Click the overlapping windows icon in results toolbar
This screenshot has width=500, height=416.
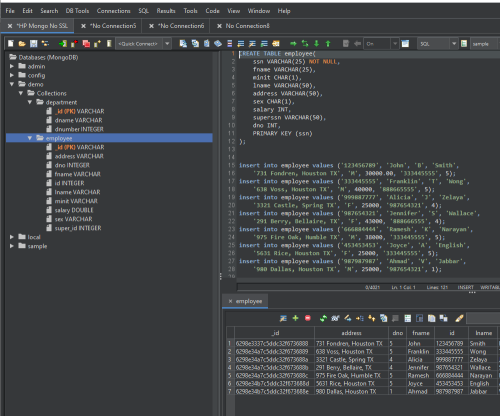443,318
